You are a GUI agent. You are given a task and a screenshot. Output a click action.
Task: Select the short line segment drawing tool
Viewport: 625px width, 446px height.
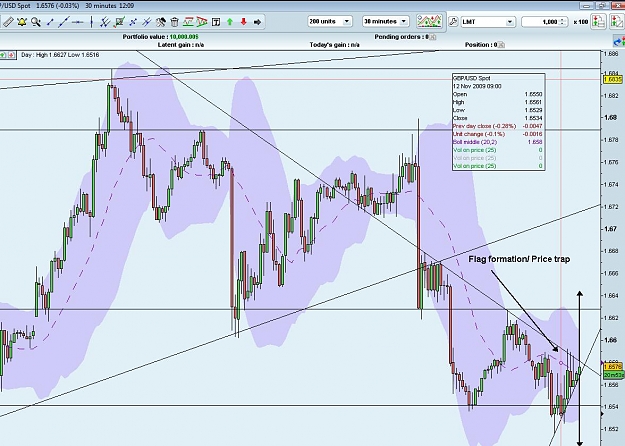(x=50, y=22)
